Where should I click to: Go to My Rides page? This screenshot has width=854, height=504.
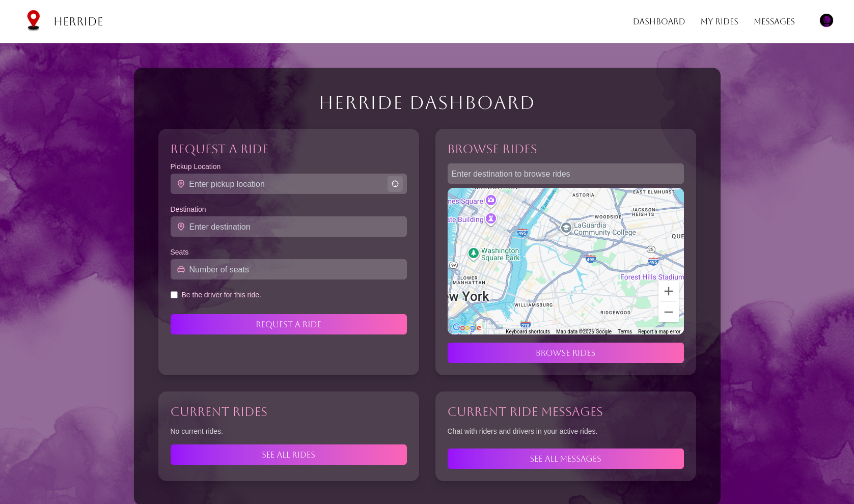tap(719, 21)
